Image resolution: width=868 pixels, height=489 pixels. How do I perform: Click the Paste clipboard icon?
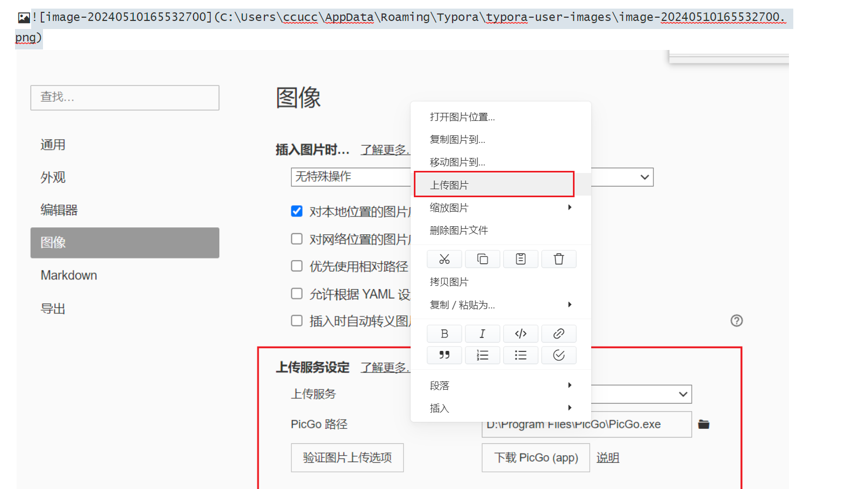[x=521, y=259]
